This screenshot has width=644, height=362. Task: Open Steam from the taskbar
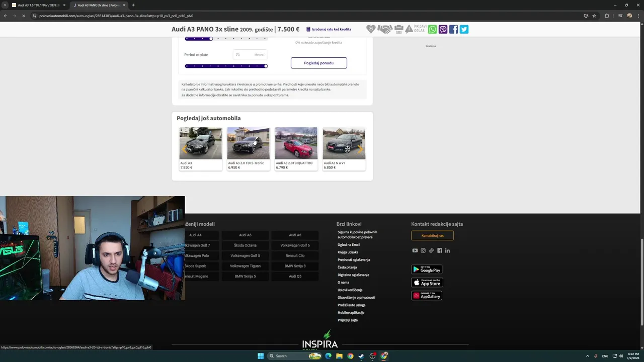(x=361, y=356)
